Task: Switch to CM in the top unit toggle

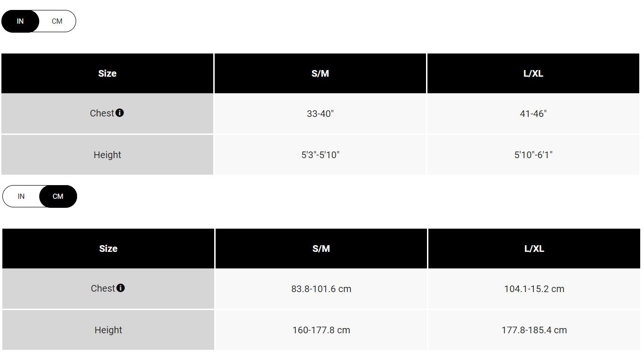Action: [57, 21]
